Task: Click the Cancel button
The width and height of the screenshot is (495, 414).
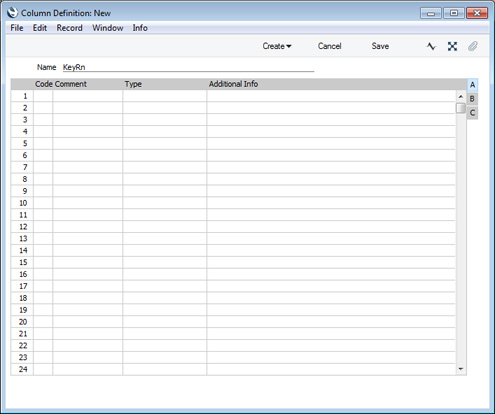Action: point(329,46)
